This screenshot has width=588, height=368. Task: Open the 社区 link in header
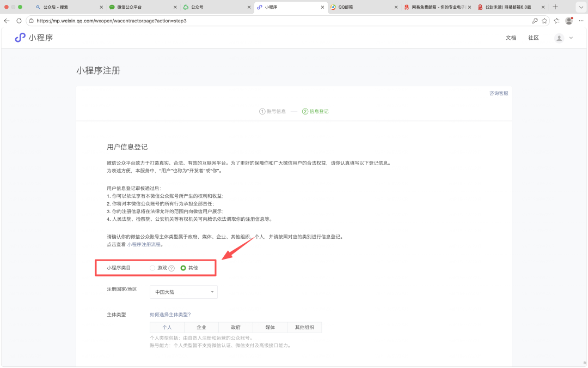click(x=533, y=38)
